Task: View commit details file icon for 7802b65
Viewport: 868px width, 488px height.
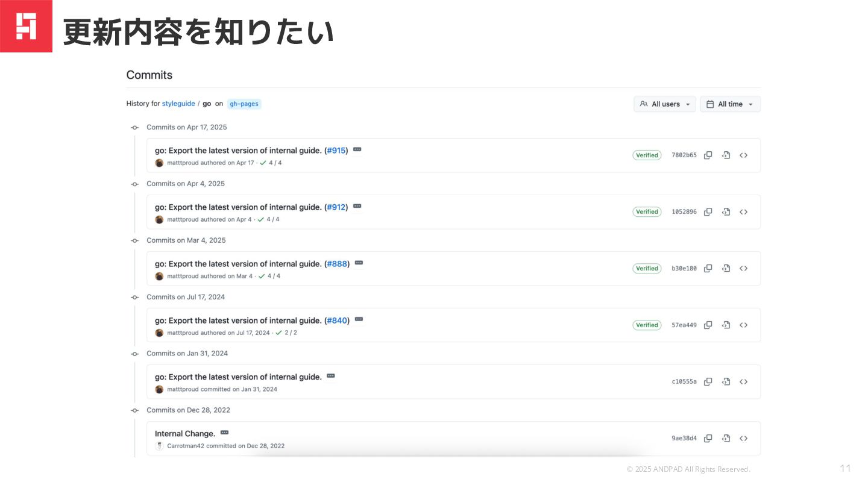Action: tap(726, 155)
